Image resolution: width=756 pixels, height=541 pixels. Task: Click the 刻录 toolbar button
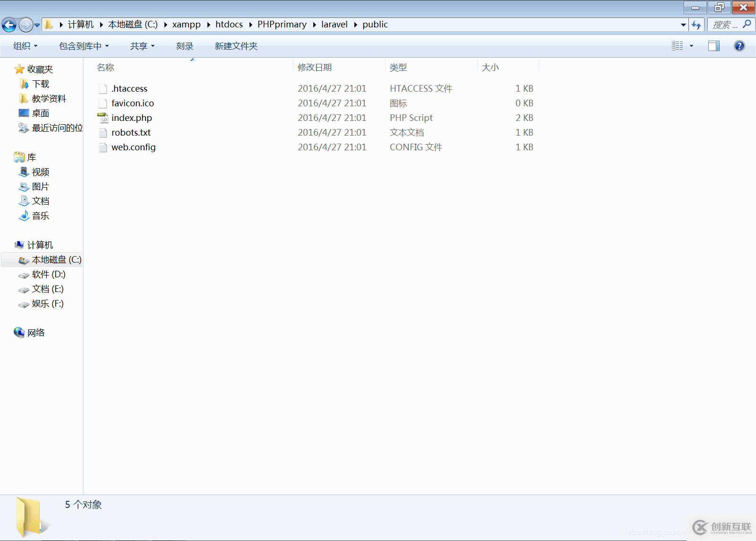point(185,46)
